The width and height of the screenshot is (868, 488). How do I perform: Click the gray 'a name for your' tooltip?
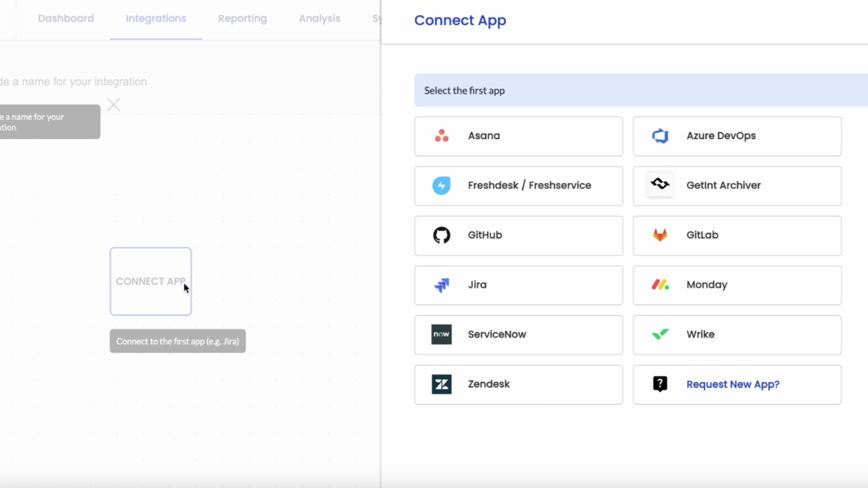click(x=50, y=122)
